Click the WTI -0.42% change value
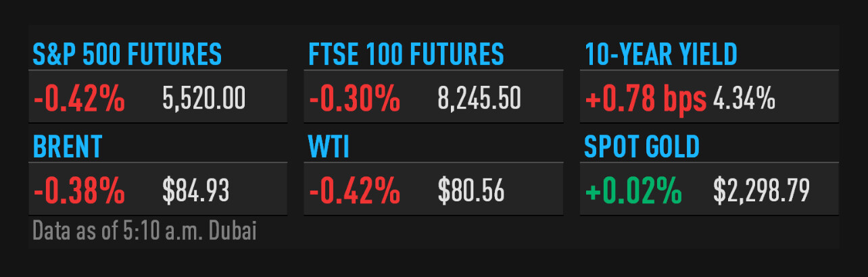The image size is (868, 277). coord(354,191)
